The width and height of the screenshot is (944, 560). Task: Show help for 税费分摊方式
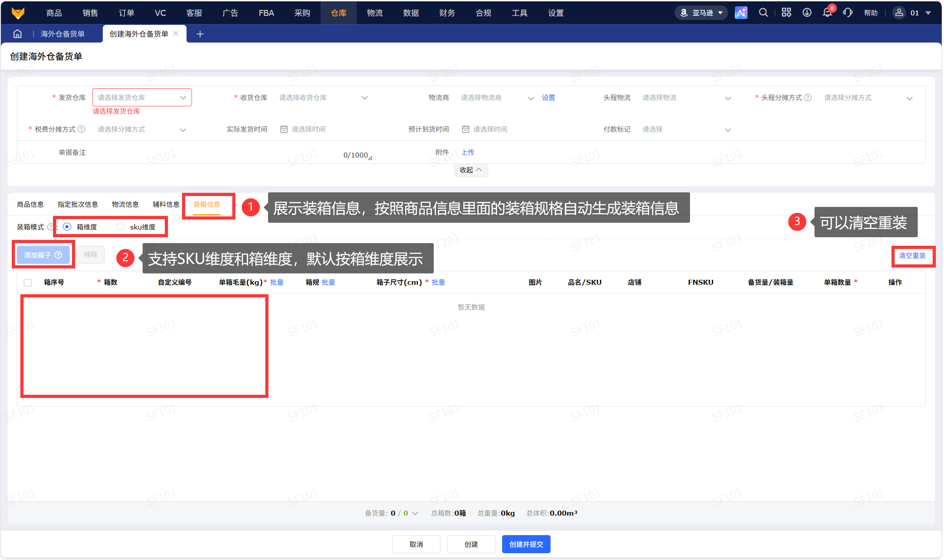coord(81,129)
